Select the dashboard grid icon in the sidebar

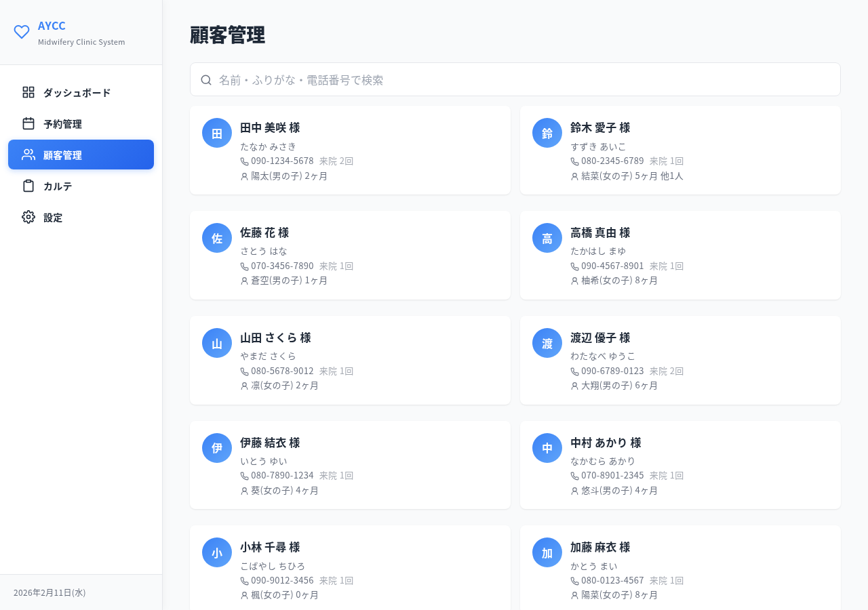pos(27,91)
